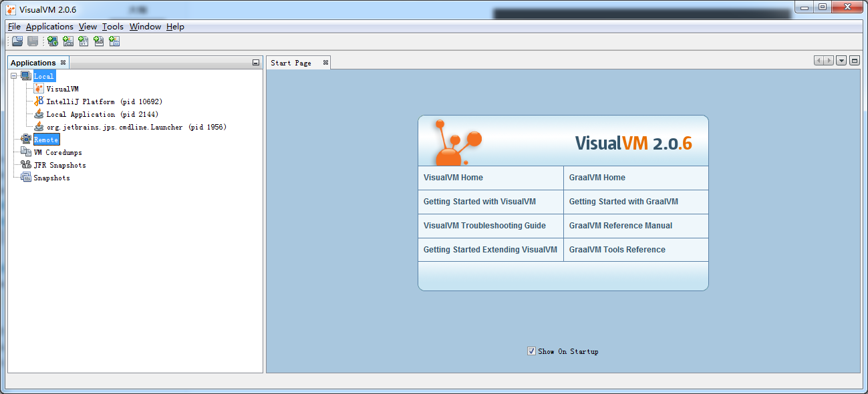
Task: Select IntelliJ Platform (pid 10692) entry
Action: click(104, 102)
